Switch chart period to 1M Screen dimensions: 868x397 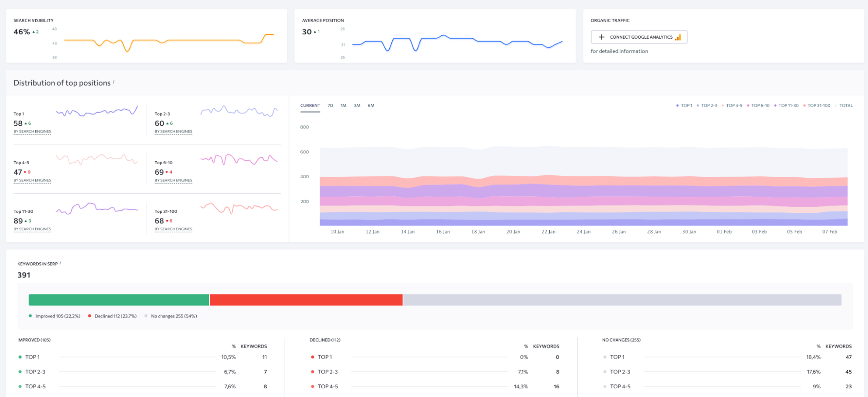[x=343, y=106]
